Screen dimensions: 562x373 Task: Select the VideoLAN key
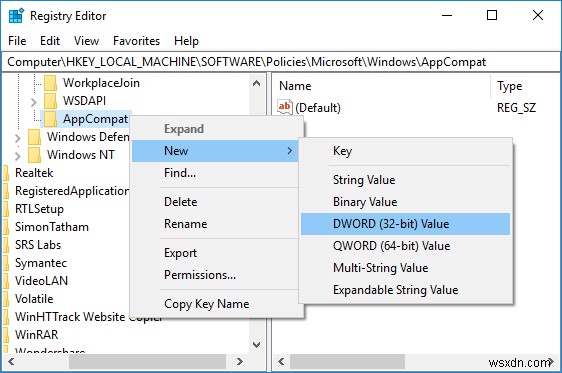(42, 281)
